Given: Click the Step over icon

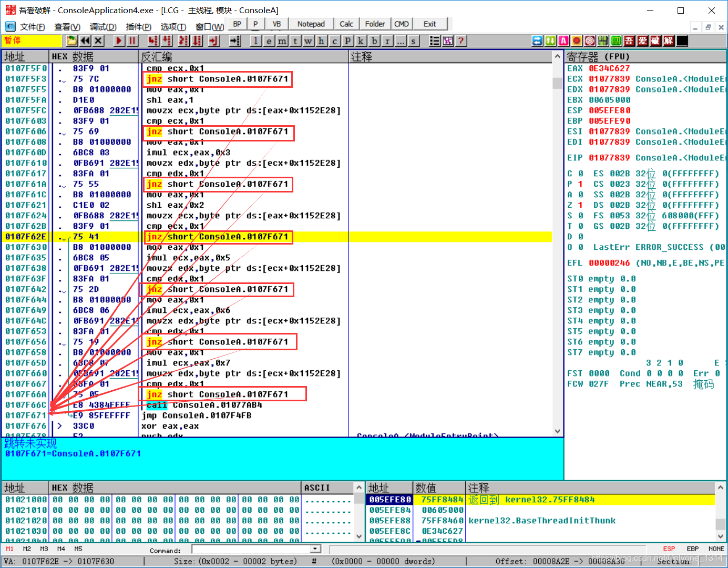Looking at the screenshot, I should 167,40.
